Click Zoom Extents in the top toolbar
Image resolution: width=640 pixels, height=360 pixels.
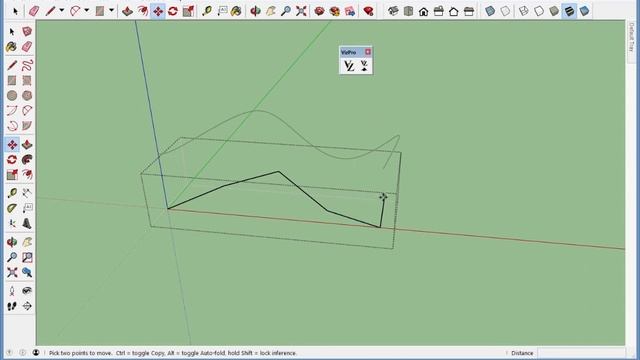tap(301, 11)
